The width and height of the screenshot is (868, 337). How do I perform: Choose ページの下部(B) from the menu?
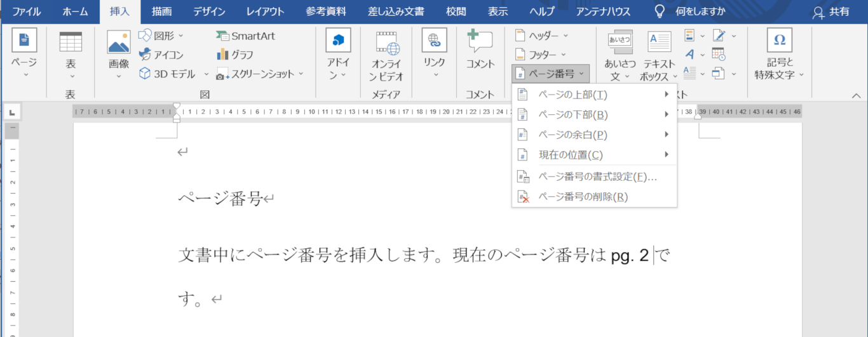595,115
